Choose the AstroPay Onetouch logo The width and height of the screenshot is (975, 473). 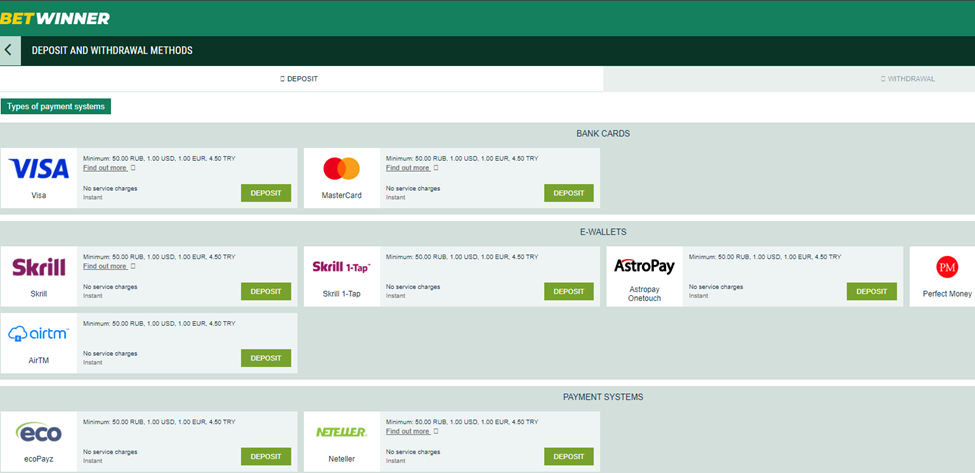pyautogui.click(x=644, y=266)
